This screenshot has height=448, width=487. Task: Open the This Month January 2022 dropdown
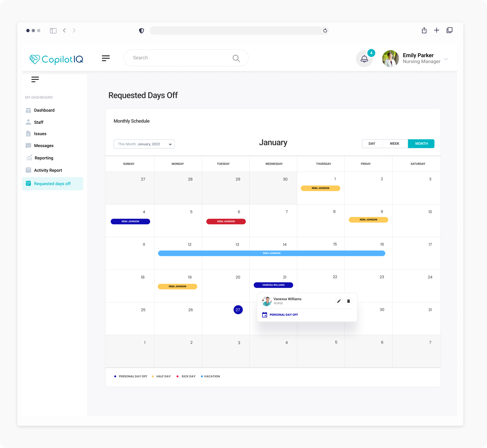click(x=144, y=144)
